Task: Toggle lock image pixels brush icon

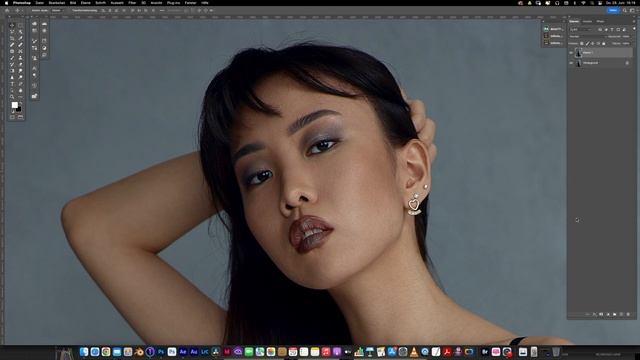Action: [588, 44]
